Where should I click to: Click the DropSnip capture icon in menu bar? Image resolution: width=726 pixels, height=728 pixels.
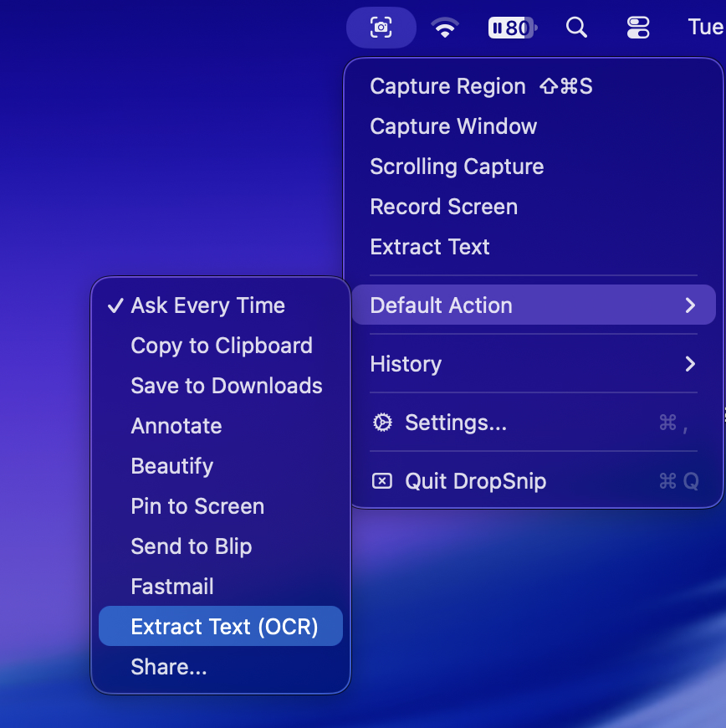381,27
